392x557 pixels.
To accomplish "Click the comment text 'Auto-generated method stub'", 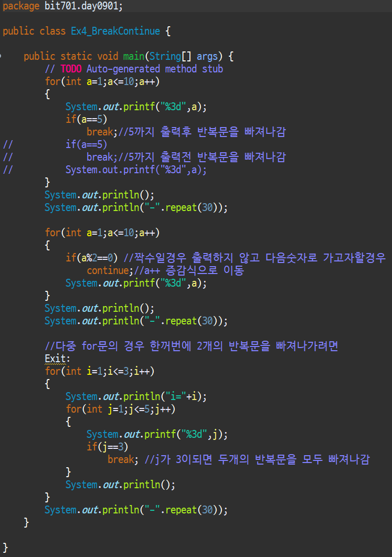I will pyautogui.click(x=155, y=69).
